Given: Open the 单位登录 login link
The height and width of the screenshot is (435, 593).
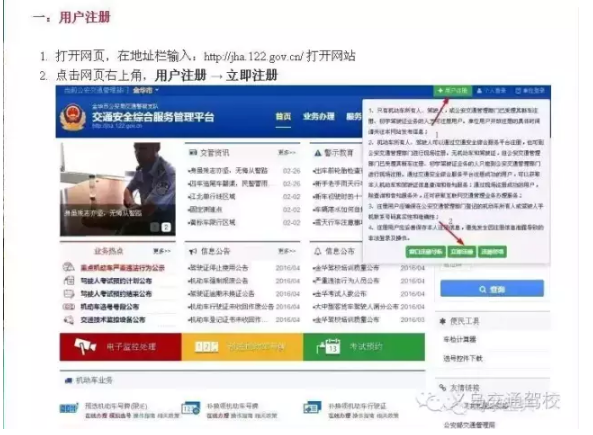Looking at the screenshot, I should pyautogui.click(x=530, y=91).
